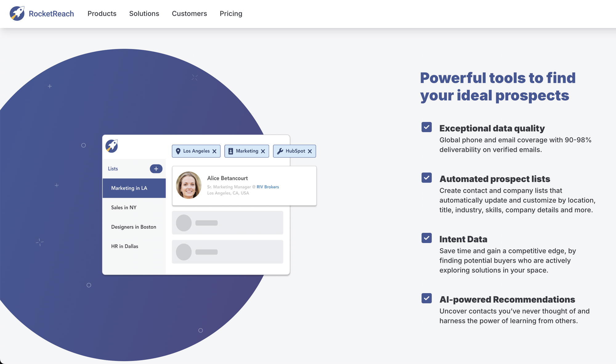The height and width of the screenshot is (364, 616).
Task: Click the ID badge icon on Marketing tag
Action: pos(231,151)
